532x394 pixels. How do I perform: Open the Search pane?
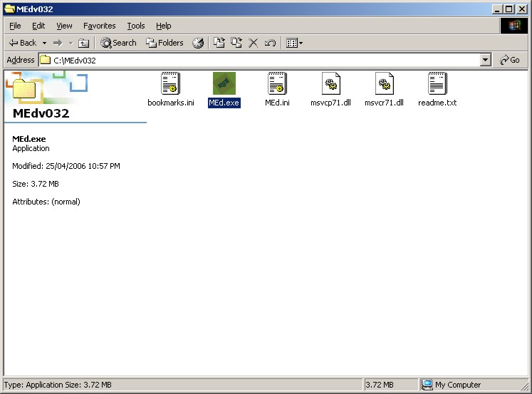118,43
